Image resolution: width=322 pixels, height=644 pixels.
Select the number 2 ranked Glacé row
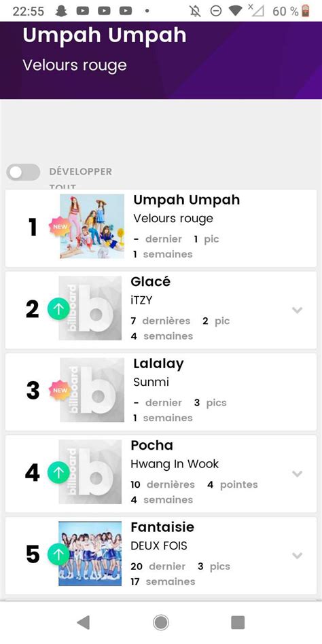(161, 310)
